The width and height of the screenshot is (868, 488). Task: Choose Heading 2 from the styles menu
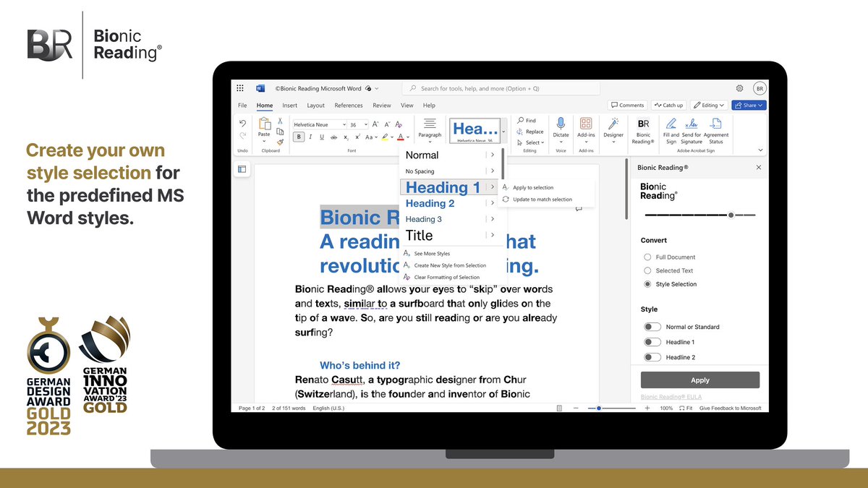pos(429,203)
